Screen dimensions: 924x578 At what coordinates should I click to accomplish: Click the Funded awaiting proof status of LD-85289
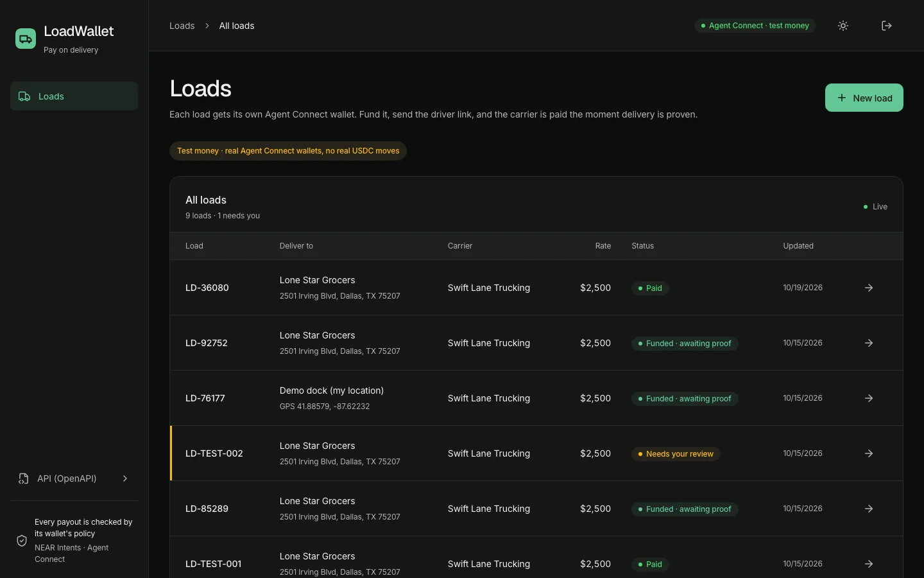pos(685,509)
